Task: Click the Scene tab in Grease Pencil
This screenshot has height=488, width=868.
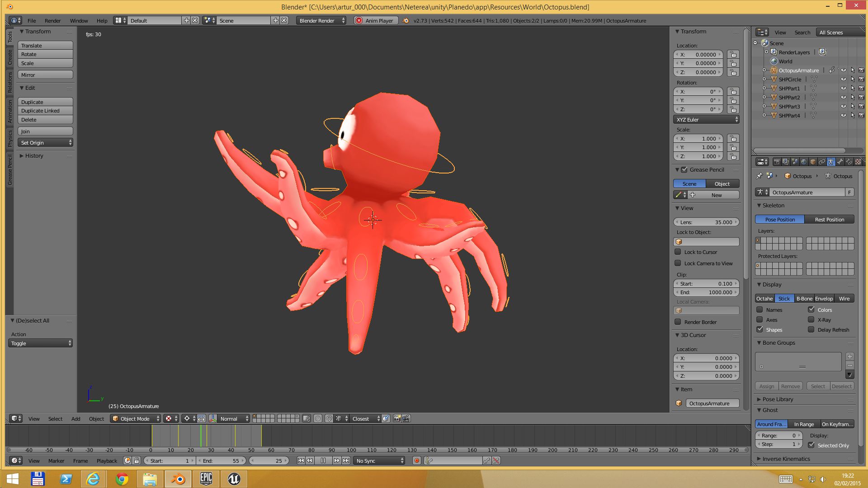Action: 689,183
